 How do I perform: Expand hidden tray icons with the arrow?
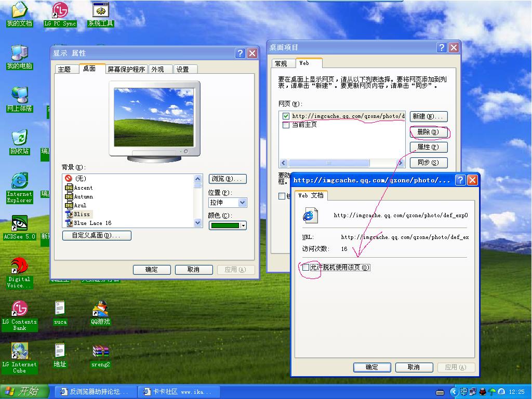point(454,392)
